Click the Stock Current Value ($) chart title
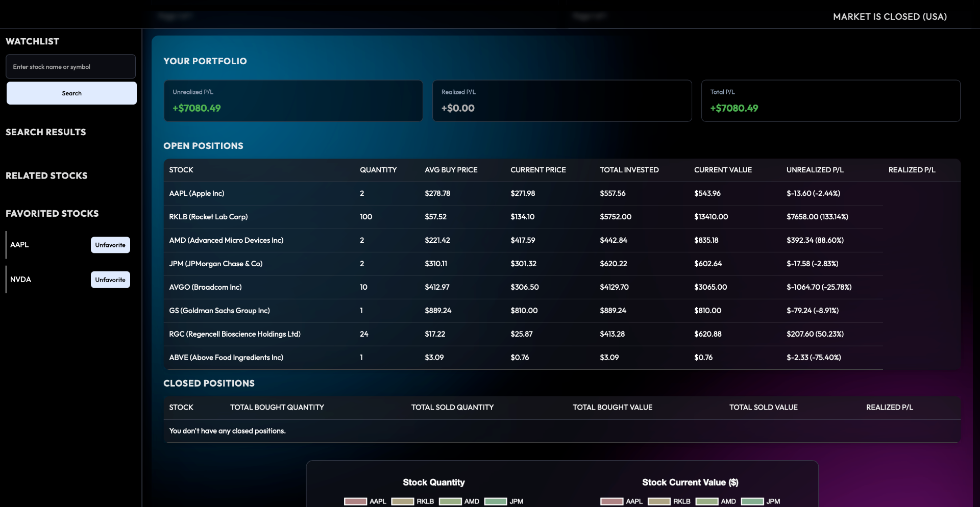The height and width of the screenshot is (507, 980). click(690, 483)
